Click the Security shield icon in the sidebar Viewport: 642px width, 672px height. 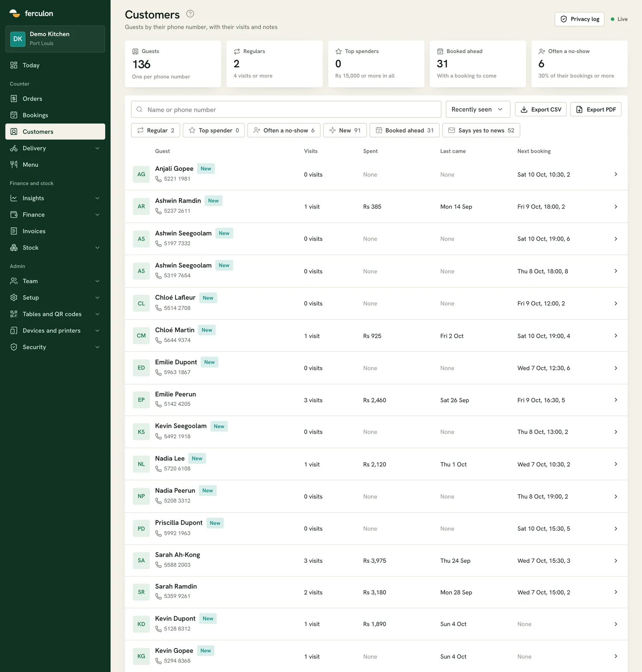tap(14, 347)
